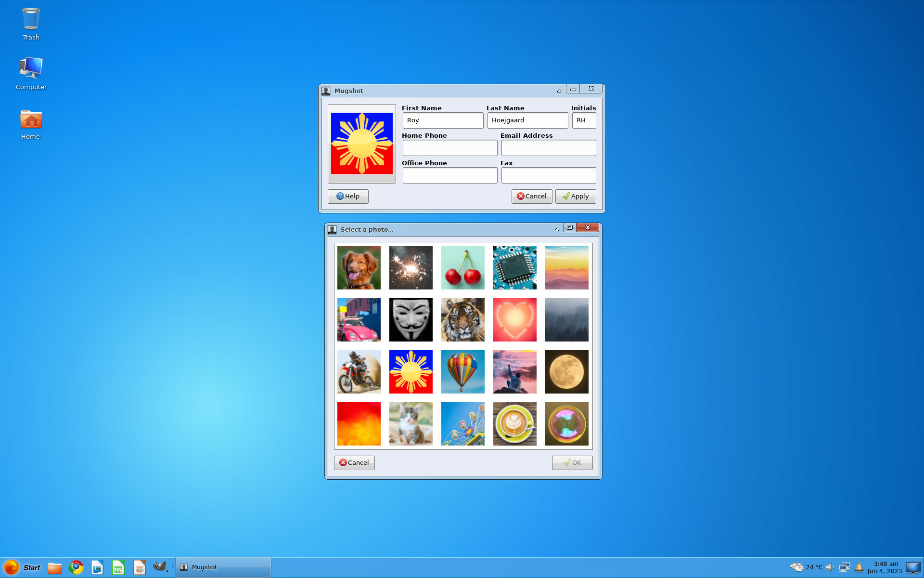Choose the cherries photo

[x=462, y=268]
